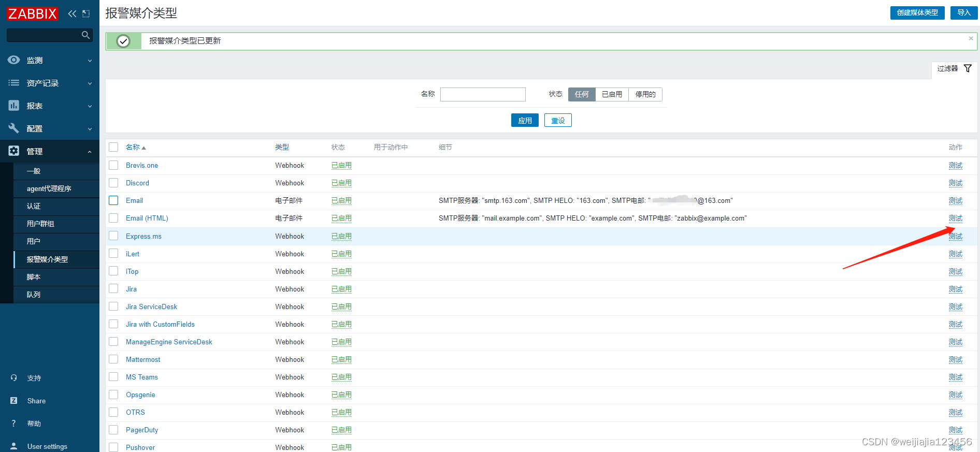Open the 用户群组 submenu item
The image size is (980, 452).
point(56,224)
